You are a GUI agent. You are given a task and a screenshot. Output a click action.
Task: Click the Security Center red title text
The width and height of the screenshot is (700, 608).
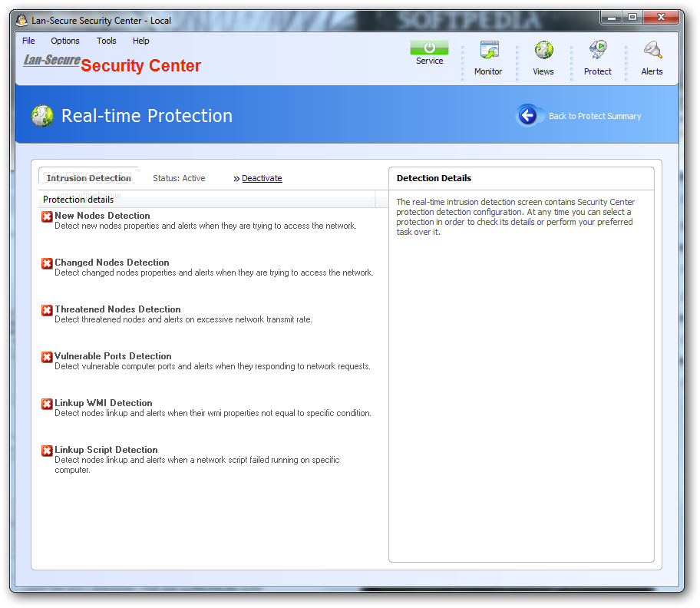click(x=141, y=65)
